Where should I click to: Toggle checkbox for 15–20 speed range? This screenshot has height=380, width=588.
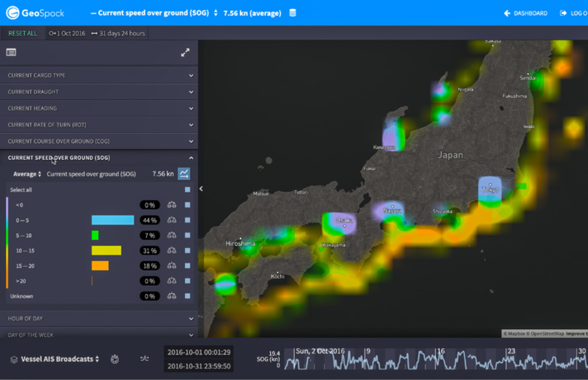(x=187, y=265)
